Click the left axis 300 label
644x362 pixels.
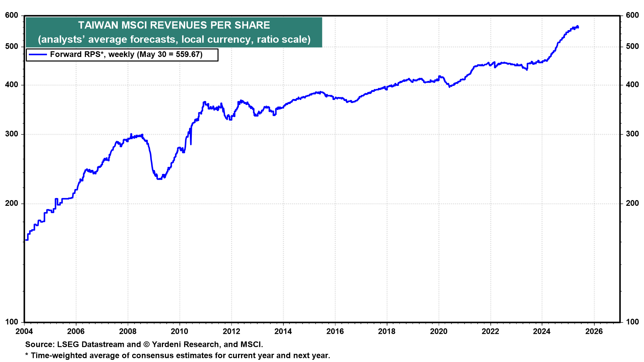[x=12, y=134]
